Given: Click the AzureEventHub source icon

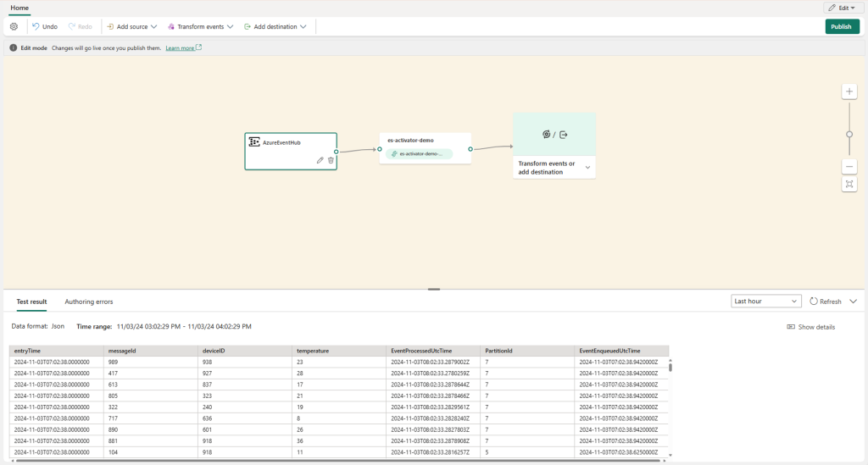Looking at the screenshot, I should (254, 142).
